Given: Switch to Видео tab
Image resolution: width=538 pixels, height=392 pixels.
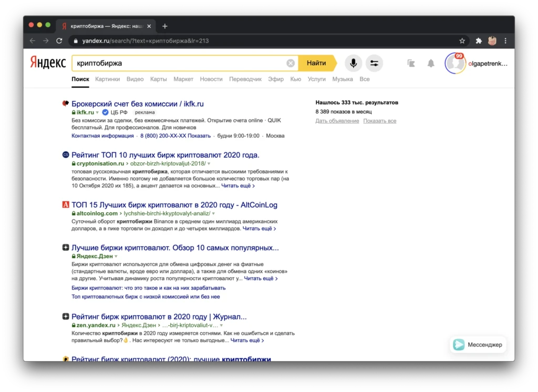Looking at the screenshot, I should tap(135, 79).
